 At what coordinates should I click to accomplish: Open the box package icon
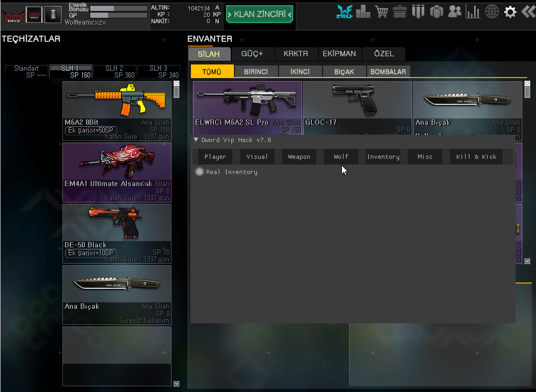click(x=436, y=12)
